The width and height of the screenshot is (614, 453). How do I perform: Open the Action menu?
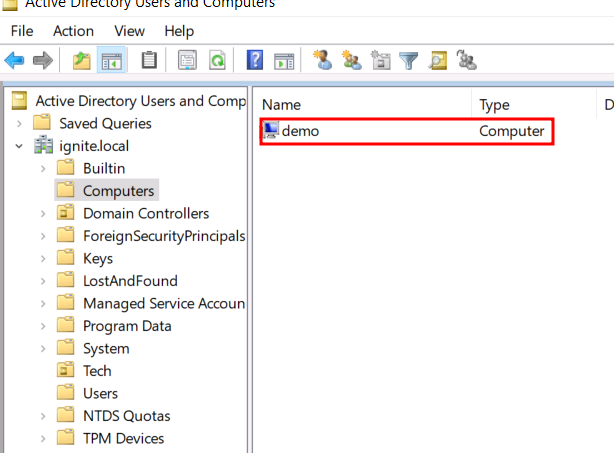[x=73, y=31]
